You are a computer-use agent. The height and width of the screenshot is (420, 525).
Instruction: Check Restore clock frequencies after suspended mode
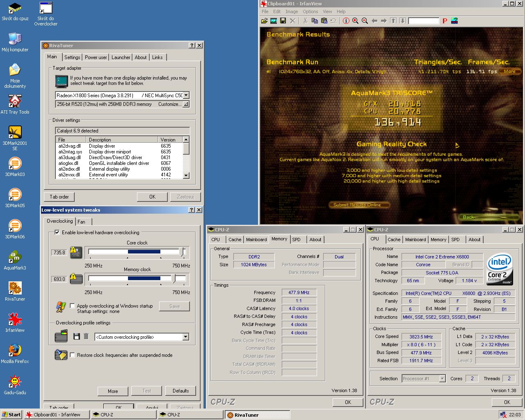[72, 355]
